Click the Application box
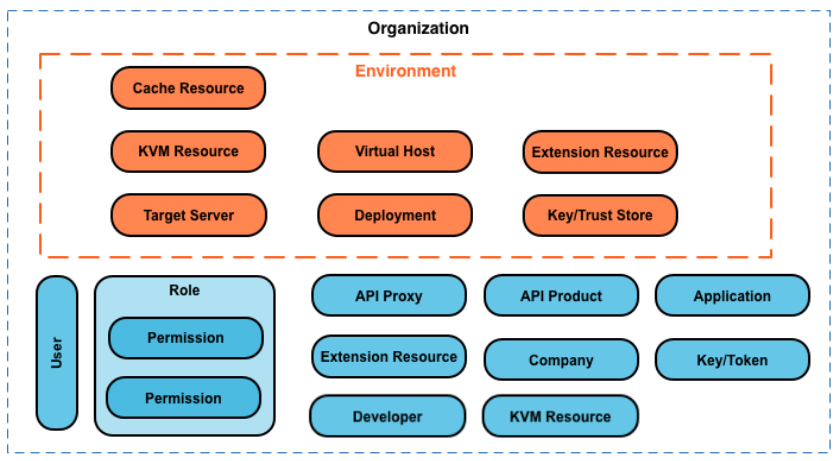This screenshot has height=461, width=838. click(732, 296)
